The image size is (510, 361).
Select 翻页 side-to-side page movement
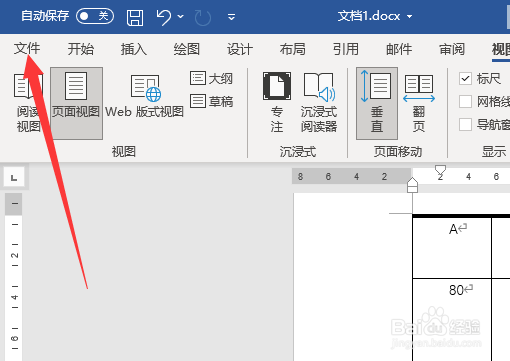click(419, 103)
